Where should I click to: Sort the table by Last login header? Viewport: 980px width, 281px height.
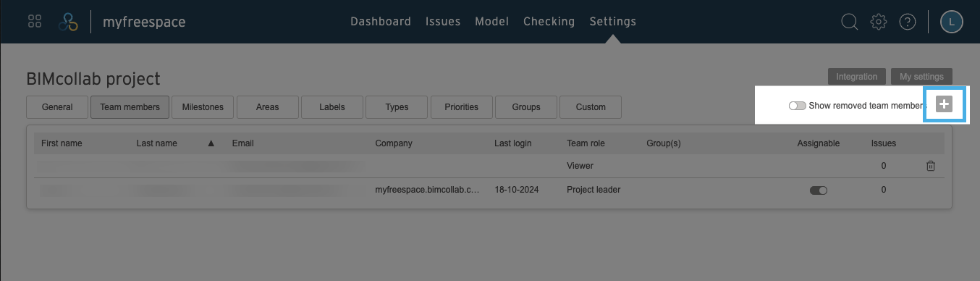pyautogui.click(x=513, y=143)
